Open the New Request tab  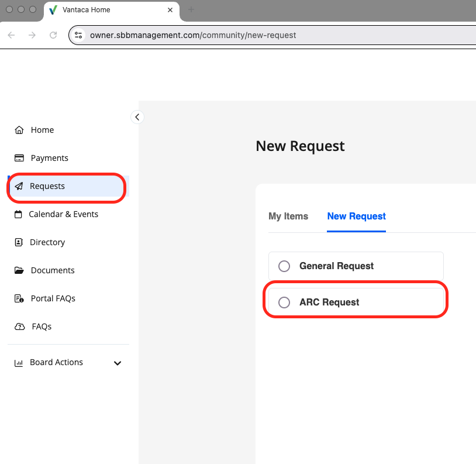point(356,216)
